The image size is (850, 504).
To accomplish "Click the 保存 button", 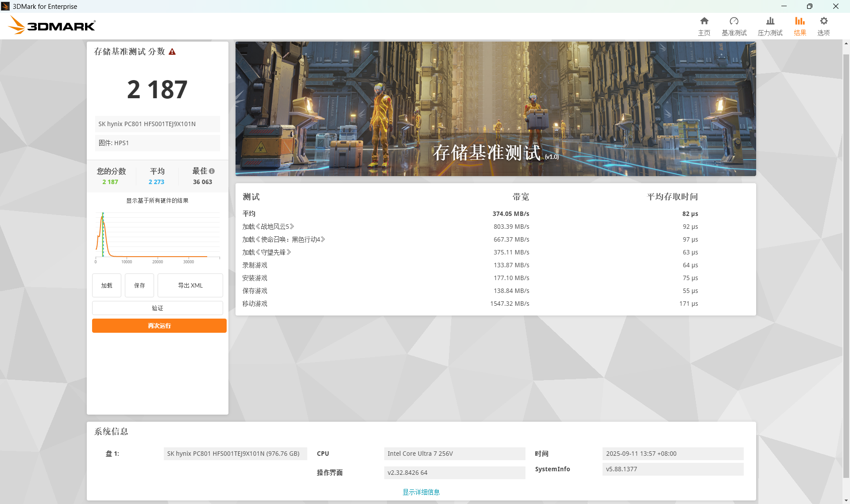I will click(x=139, y=285).
